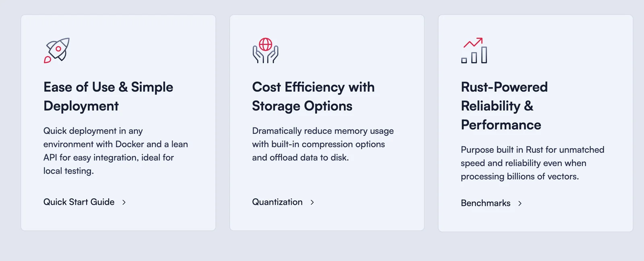Click the tallest bar in chart icon

pyautogui.click(x=484, y=55)
